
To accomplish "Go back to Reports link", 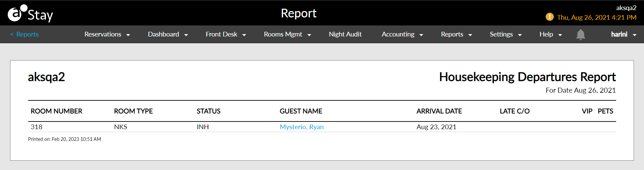I will click(24, 34).
